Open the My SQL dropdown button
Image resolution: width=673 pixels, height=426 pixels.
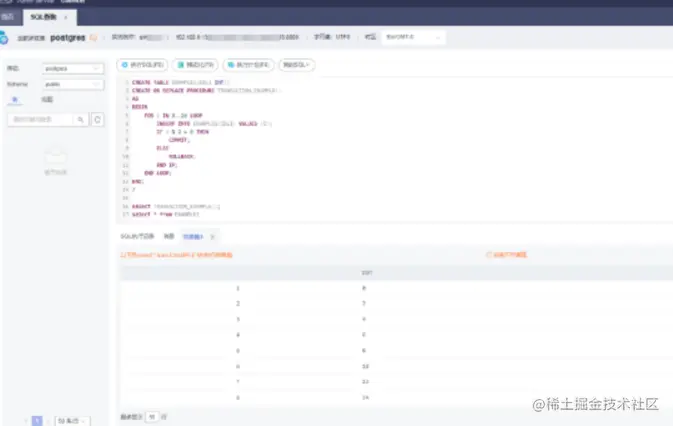pyautogui.click(x=297, y=65)
